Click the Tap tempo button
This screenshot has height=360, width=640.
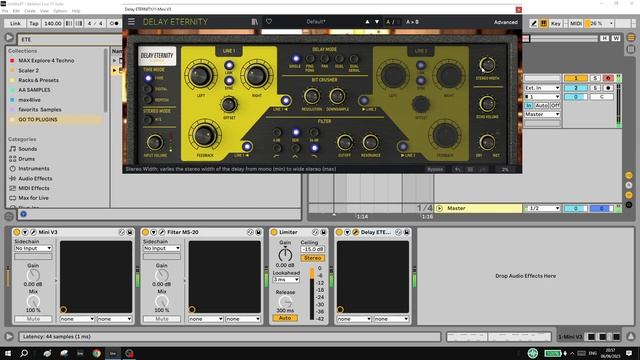(x=34, y=23)
